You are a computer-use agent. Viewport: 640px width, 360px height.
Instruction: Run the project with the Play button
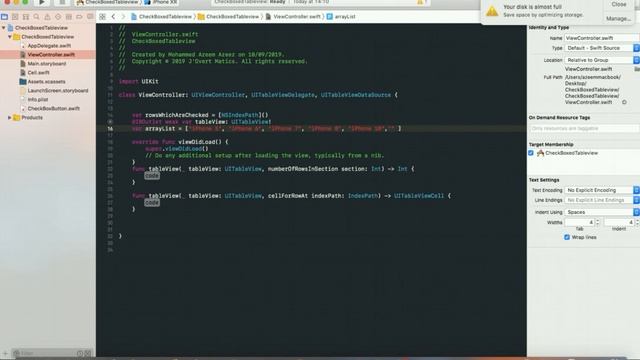click(x=42, y=2)
